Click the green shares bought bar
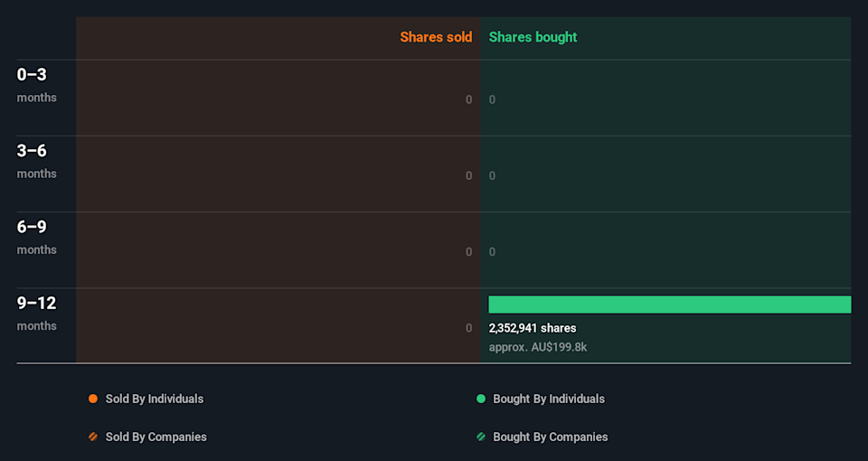The width and height of the screenshot is (868, 461). [669, 305]
